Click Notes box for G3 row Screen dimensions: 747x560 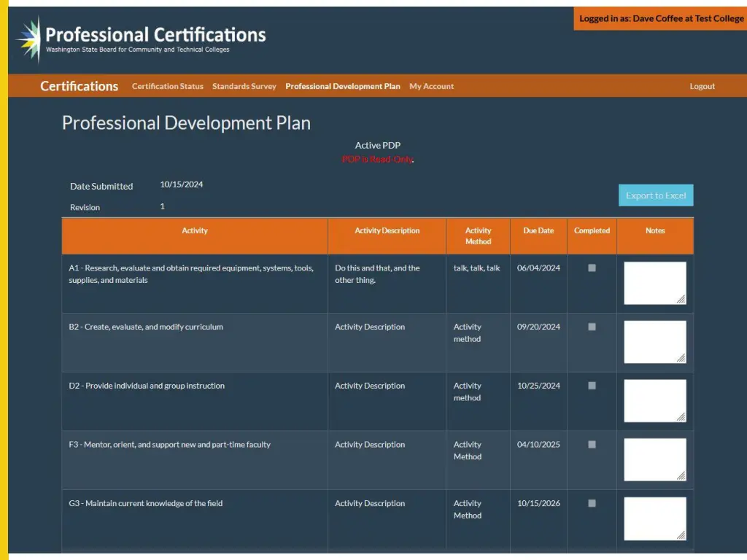655,518
